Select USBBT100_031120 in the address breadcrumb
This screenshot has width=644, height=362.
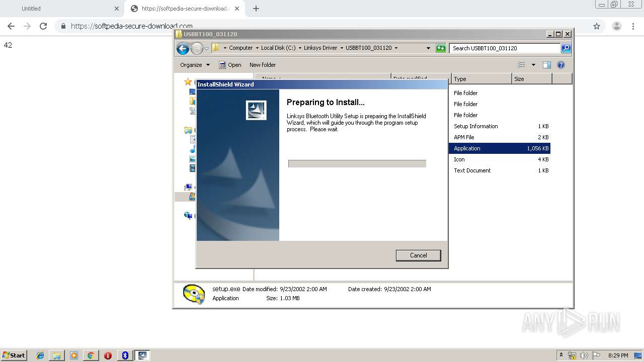[x=368, y=48]
